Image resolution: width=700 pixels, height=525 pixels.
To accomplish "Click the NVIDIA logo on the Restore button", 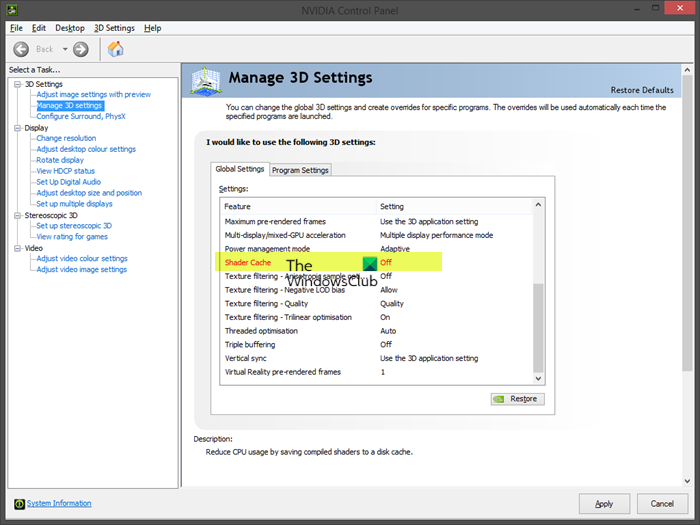I will tap(499, 399).
